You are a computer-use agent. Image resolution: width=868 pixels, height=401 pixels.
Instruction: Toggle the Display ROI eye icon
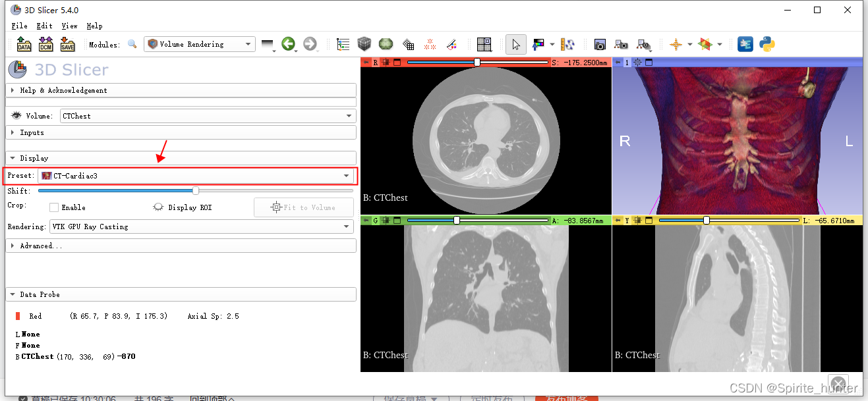click(x=158, y=207)
